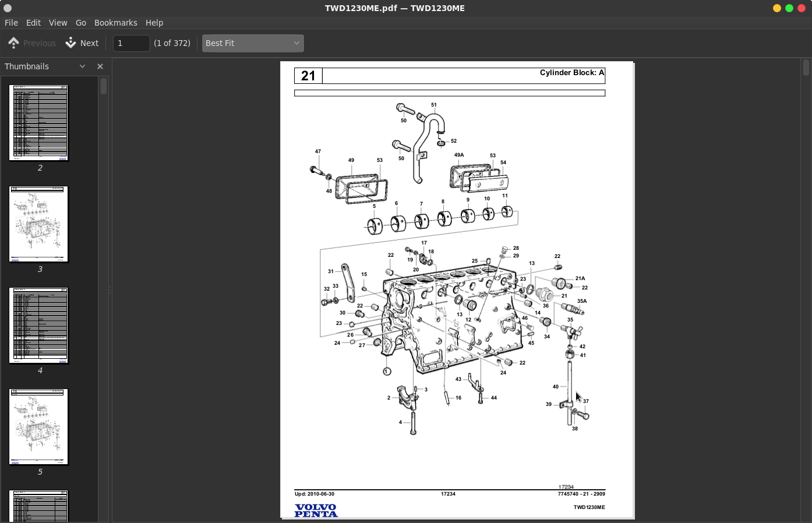Click the 'TWD1230ME' footer label
812x523 pixels.
pyautogui.click(x=589, y=507)
